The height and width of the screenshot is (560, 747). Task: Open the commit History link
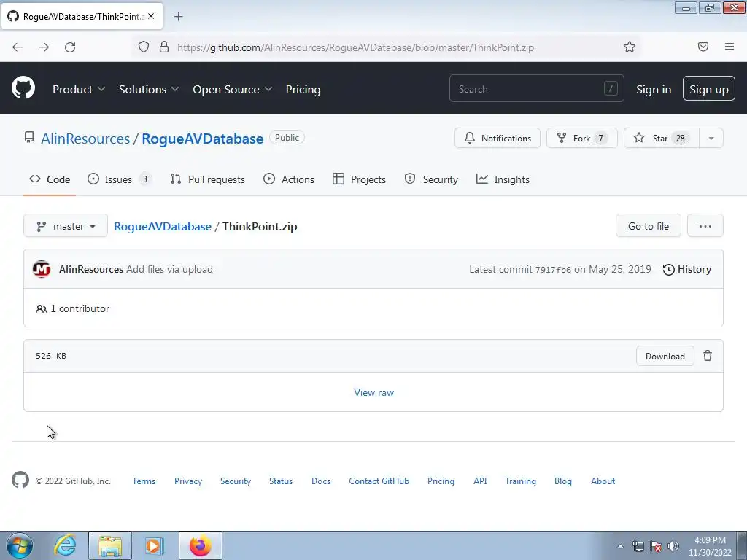[x=687, y=269]
